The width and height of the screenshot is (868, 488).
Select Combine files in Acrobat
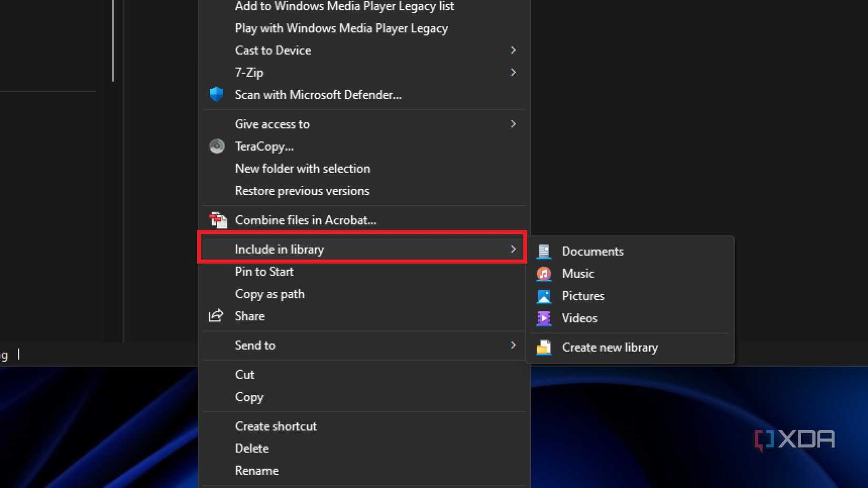coord(365,220)
